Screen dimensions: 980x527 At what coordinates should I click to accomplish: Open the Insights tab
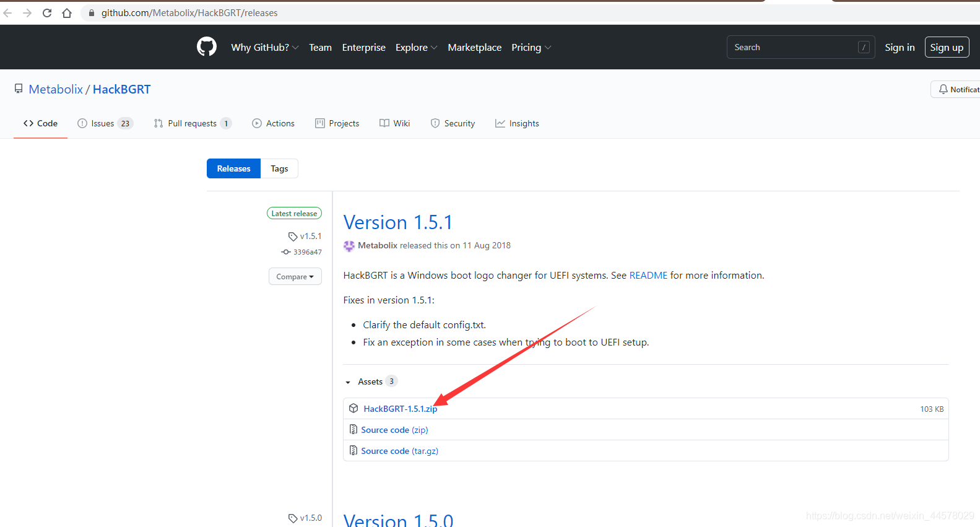[517, 123]
